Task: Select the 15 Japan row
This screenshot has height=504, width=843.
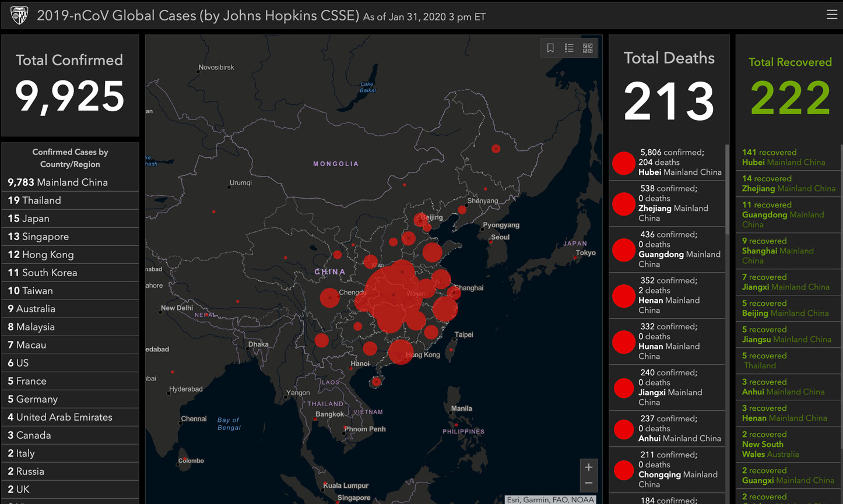Action: pos(70,218)
